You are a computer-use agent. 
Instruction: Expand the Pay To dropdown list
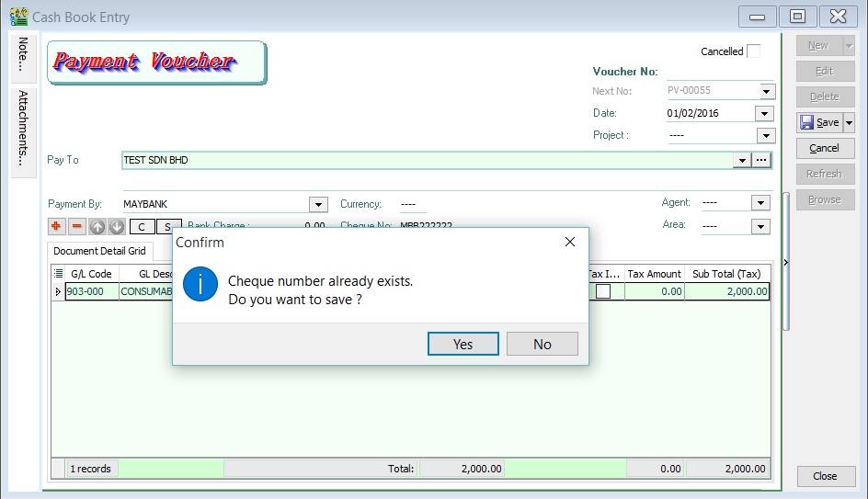pyautogui.click(x=742, y=160)
